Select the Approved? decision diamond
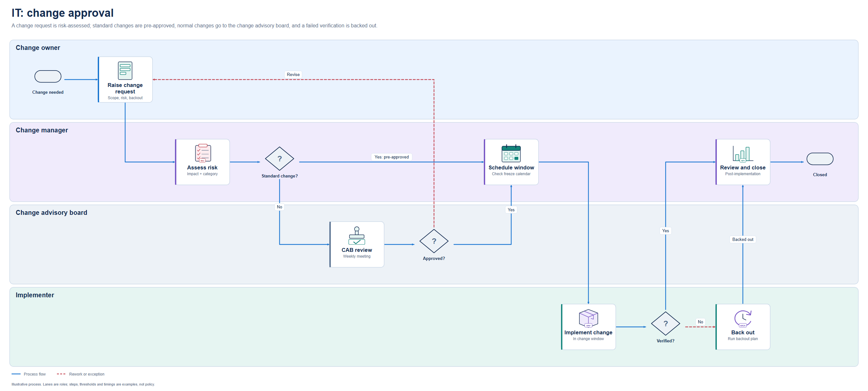The width and height of the screenshot is (868, 391). click(x=434, y=241)
